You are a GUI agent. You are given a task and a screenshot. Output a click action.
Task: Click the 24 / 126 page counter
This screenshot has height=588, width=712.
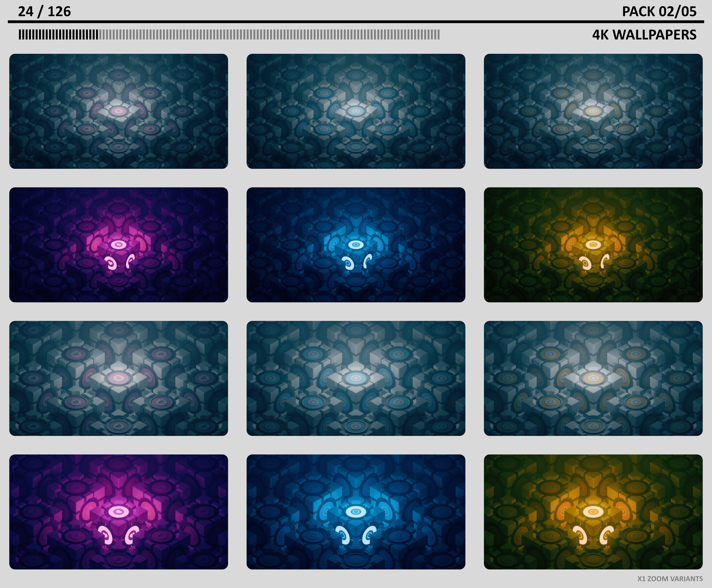pos(44,12)
